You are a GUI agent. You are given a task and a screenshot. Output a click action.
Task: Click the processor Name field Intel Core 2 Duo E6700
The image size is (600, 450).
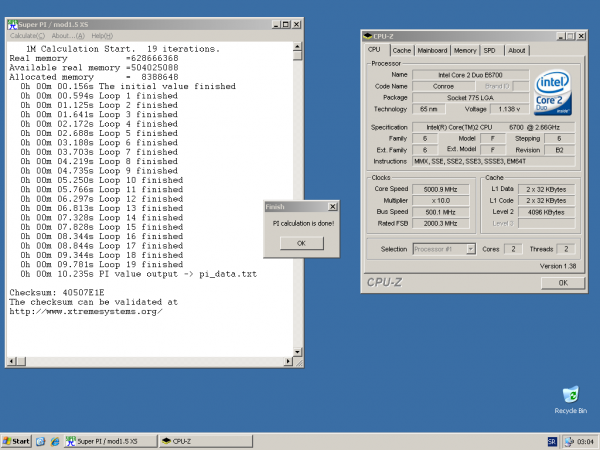(x=471, y=75)
